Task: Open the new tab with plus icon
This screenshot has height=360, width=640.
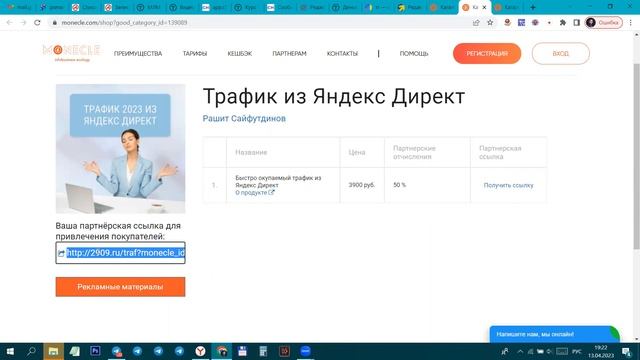Action: click(533, 7)
